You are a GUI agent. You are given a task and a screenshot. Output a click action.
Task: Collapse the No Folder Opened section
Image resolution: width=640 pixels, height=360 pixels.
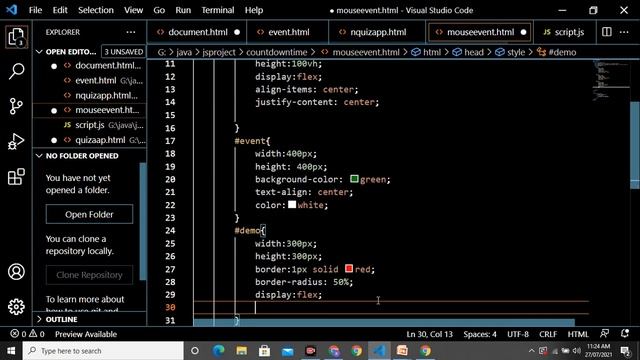tap(39, 156)
